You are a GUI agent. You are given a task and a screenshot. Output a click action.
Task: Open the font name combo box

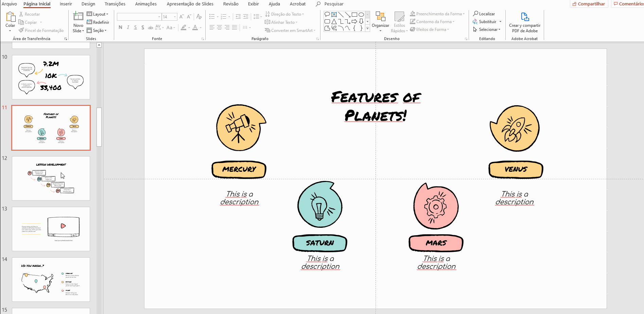[139, 17]
